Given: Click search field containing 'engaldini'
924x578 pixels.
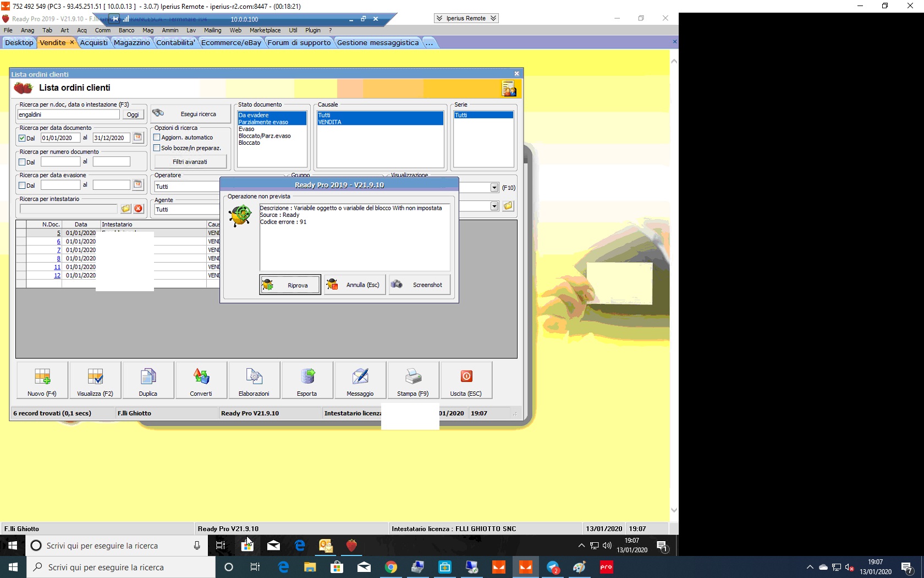Looking at the screenshot, I should 68,114.
